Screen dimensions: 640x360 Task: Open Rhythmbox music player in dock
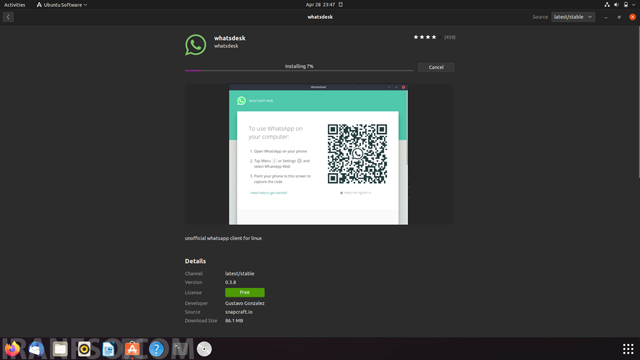click(x=84, y=349)
